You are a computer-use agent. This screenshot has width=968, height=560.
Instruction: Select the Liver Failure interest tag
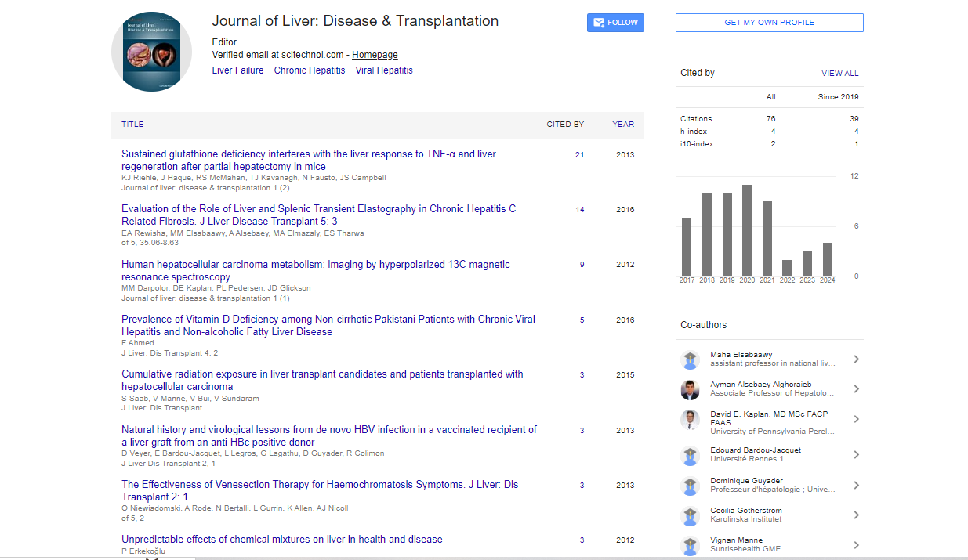pyautogui.click(x=238, y=70)
